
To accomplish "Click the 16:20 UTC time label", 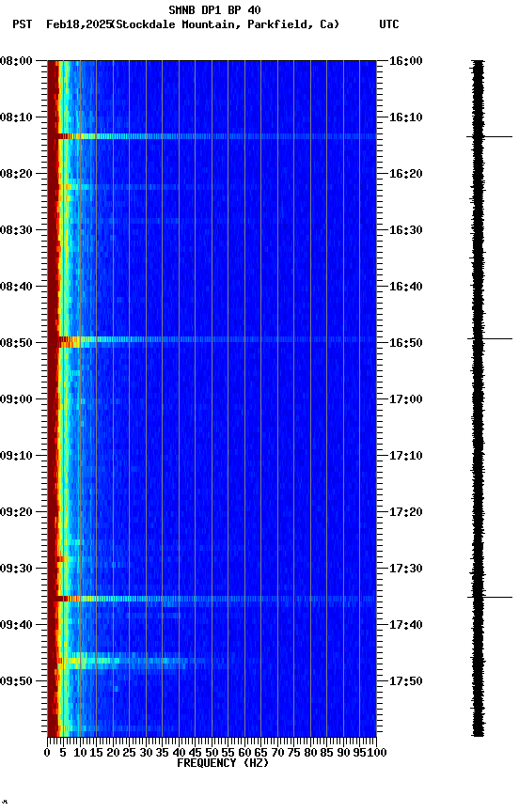I will pyautogui.click(x=405, y=174).
